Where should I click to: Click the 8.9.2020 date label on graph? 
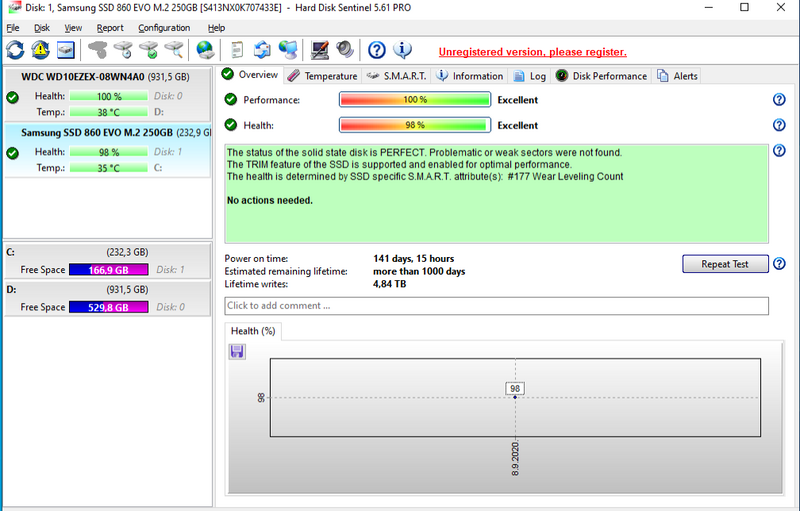(515, 458)
